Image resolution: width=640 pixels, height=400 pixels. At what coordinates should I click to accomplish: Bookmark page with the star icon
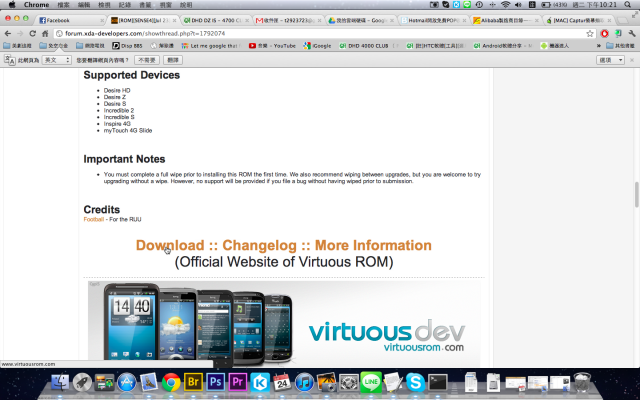589,33
